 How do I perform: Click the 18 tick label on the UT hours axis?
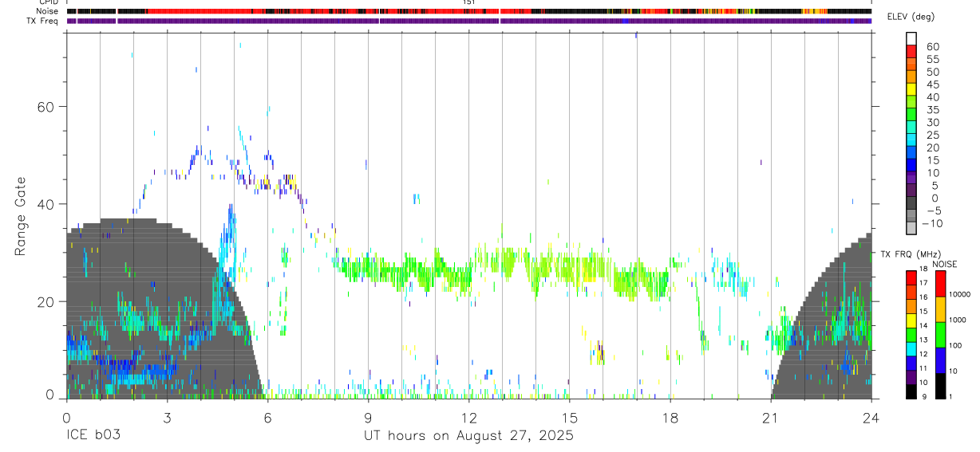(670, 418)
